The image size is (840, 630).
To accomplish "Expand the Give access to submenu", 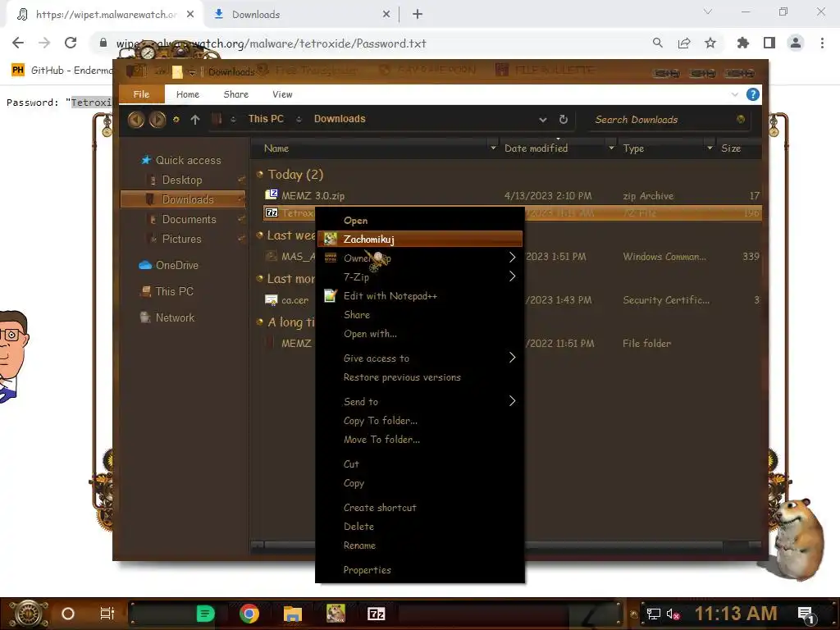I will (x=420, y=358).
